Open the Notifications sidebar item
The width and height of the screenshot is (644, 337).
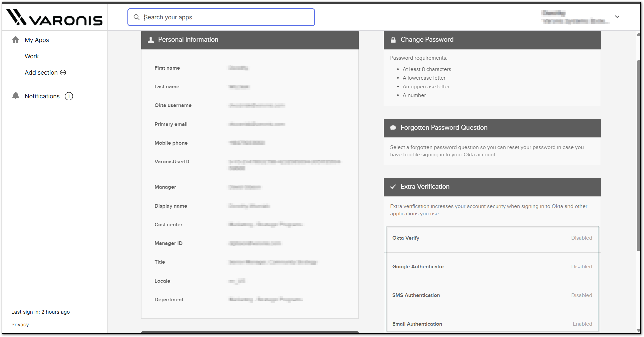pos(42,96)
